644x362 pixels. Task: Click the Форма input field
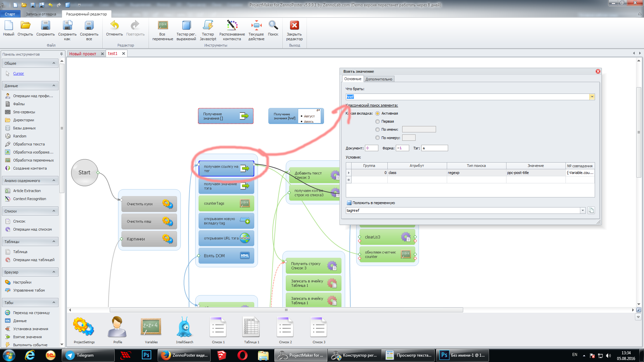(x=402, y=148)
